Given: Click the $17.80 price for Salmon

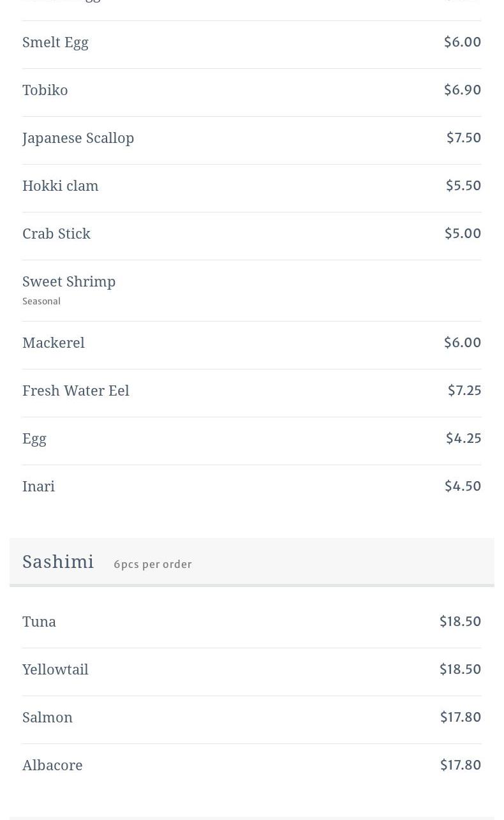Looking at the screenshot, I should tap(461, 717).
